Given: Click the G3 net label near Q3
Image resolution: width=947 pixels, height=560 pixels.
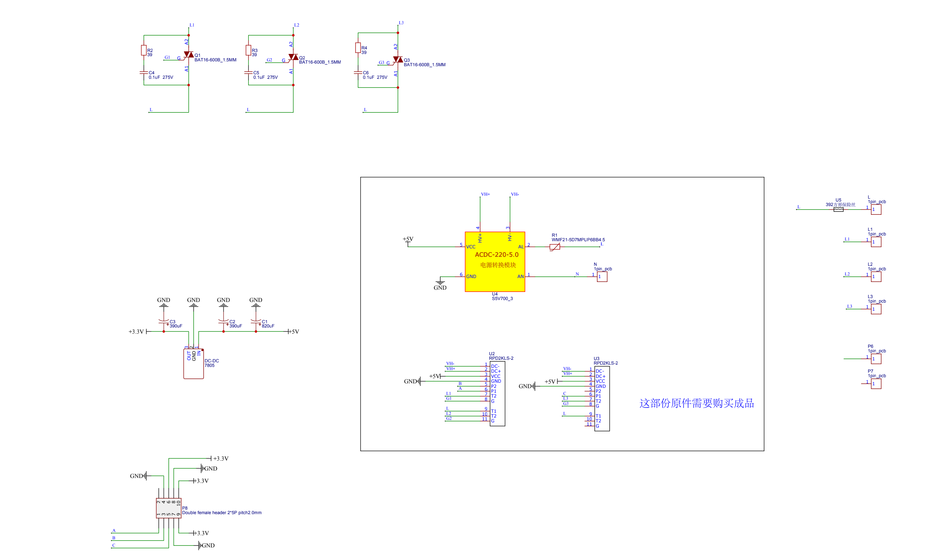Looking at the screenshot, I should pos(381,63).
